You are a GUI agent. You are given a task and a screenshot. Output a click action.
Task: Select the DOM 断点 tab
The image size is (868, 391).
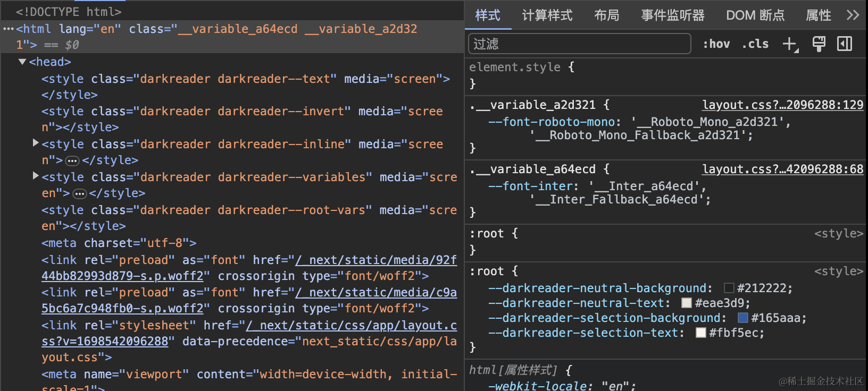[x=755, y=15]
